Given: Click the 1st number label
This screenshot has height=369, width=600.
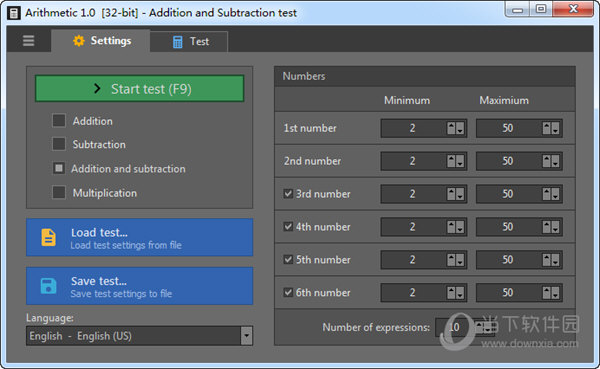Looking at the screenshot, I should click(310, 128).
